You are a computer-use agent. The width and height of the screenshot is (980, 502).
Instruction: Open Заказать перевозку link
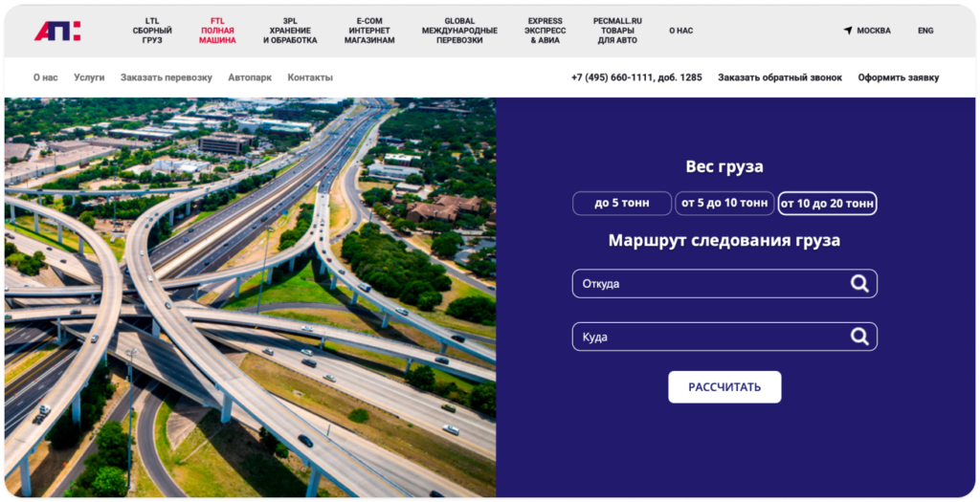point(167,77)
